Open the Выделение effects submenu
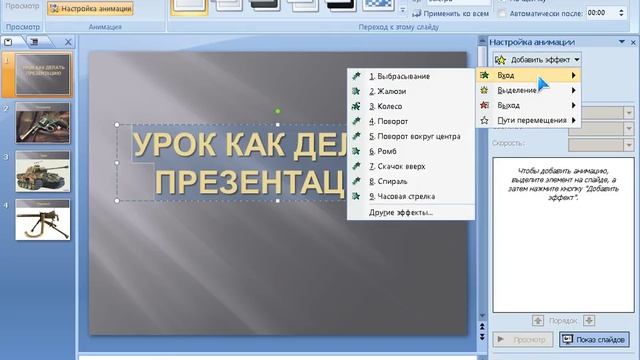The width and height of the screenshot is (640, 360). [x=528, y=90]
